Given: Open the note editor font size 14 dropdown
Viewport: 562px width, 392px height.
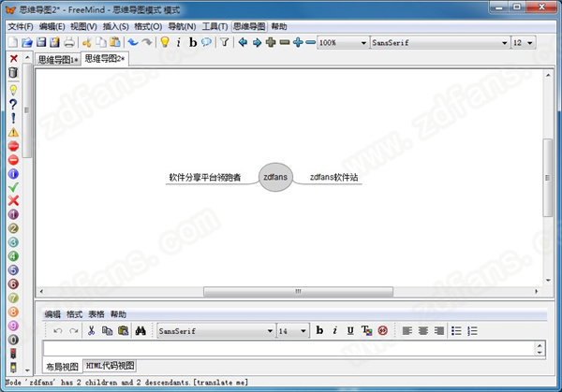Looking at the screenshot, I should [x=293, y=331].
